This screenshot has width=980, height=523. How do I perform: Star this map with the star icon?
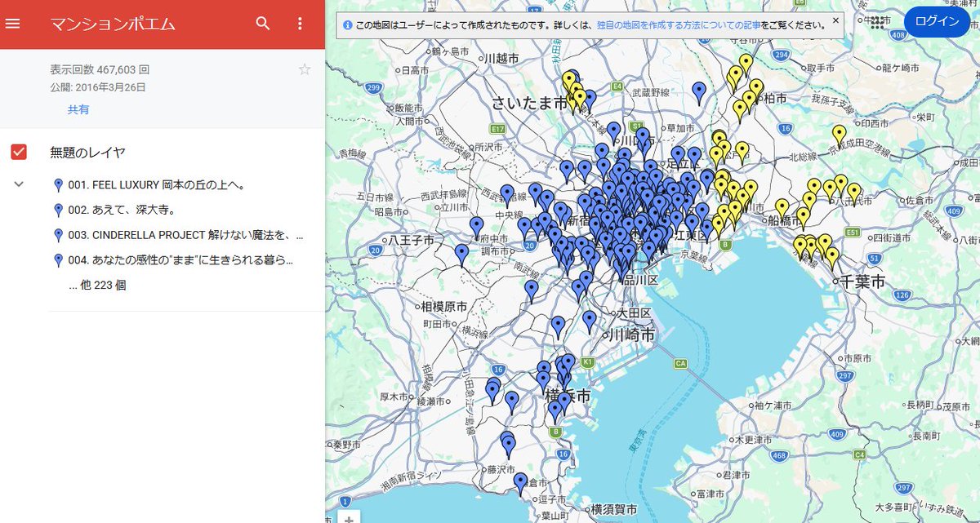[x=305, y=69]
